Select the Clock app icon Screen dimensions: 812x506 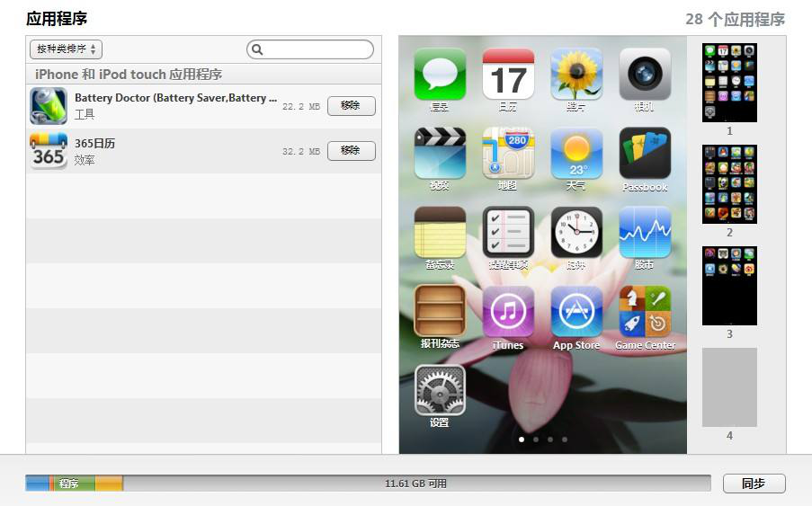576,232
